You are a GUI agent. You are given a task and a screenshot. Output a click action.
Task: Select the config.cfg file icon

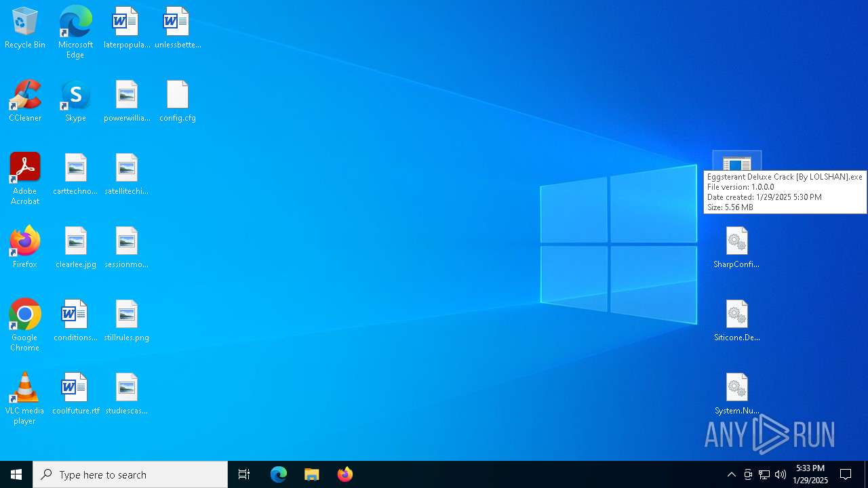(178, 101)
